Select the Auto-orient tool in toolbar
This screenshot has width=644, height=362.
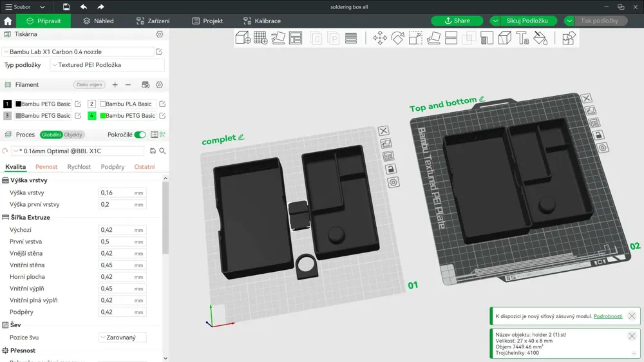pyautogui.click(x=278, y=38)
